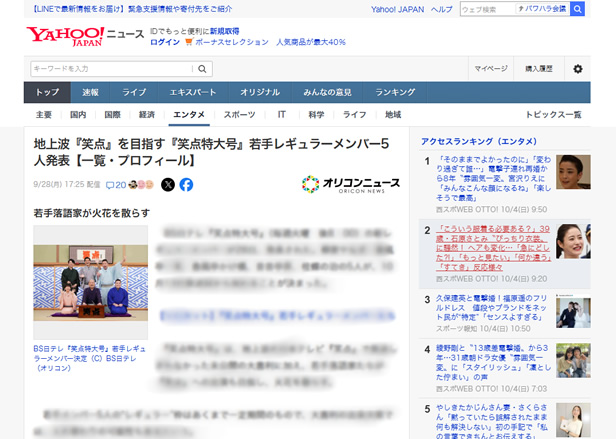The image size is (616, 439).
Task: Click the blue web search magnifier button
Action: pyautogui.click(x=577, y=9)
